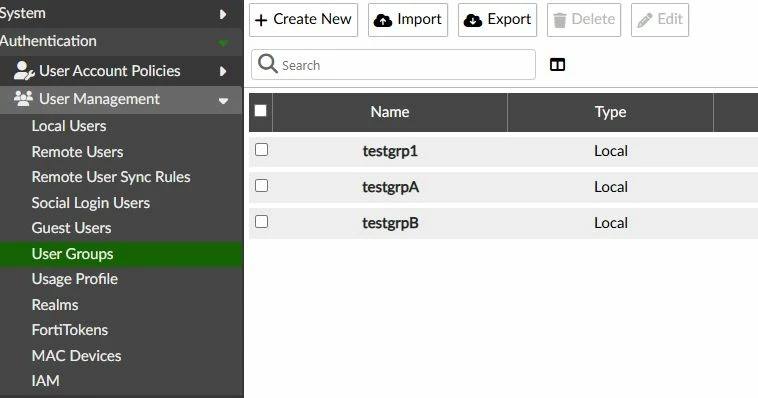Open the testgrpB group name
This screenshot has height=398, width=758.
[x=390, y=223]
